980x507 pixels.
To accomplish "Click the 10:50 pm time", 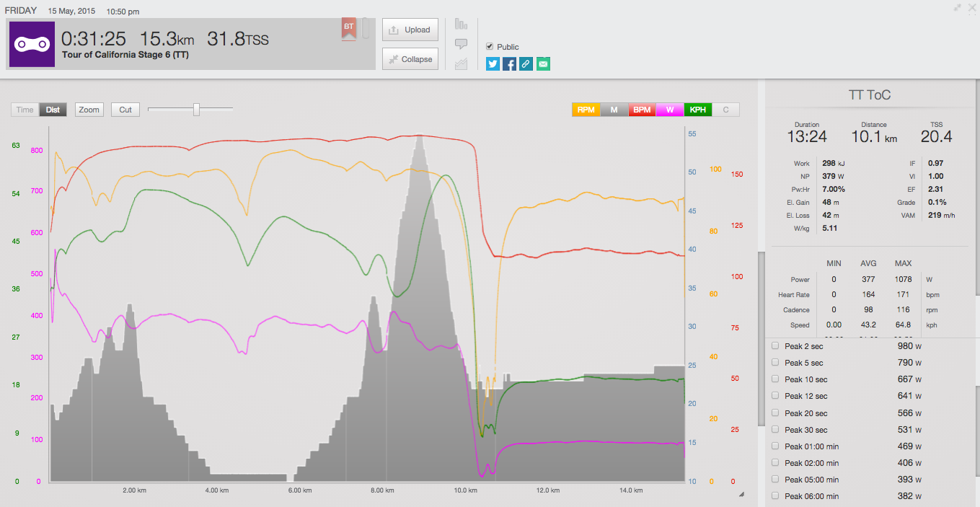I will pyautogui.click(x=123, y=12).
